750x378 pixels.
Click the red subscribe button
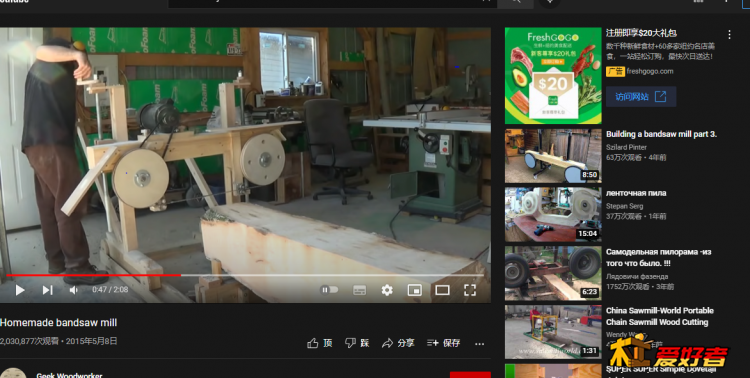[x=470, y=375]
